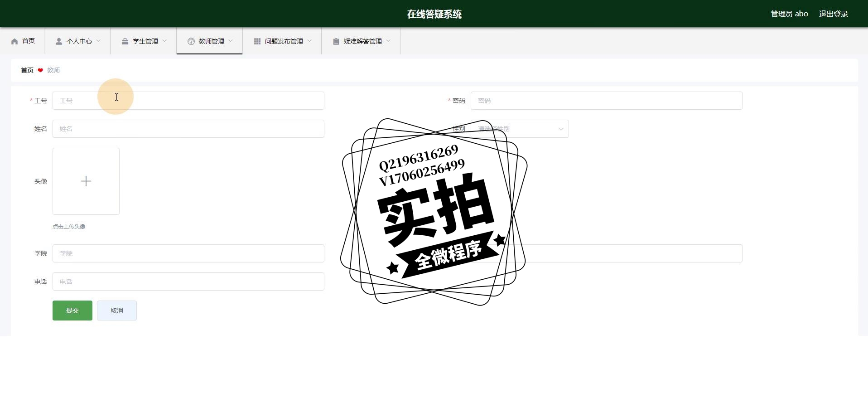Expand the 疑难解答管理 menu chevron
The width and height of the screenshot is (868, 403).
(x=388, y=41)
